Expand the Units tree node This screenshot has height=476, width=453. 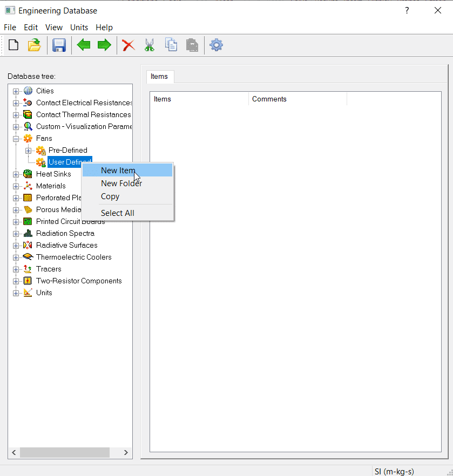[x=16, y=293]
